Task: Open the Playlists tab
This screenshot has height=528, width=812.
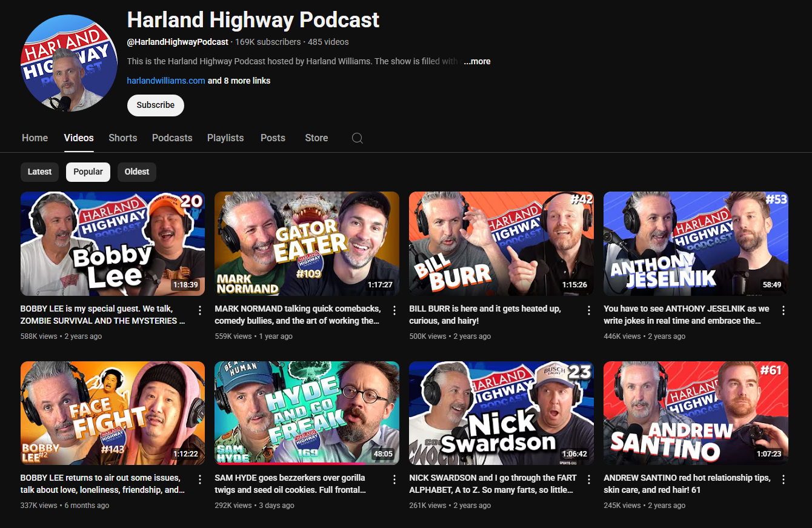Action: coord(225,138)
